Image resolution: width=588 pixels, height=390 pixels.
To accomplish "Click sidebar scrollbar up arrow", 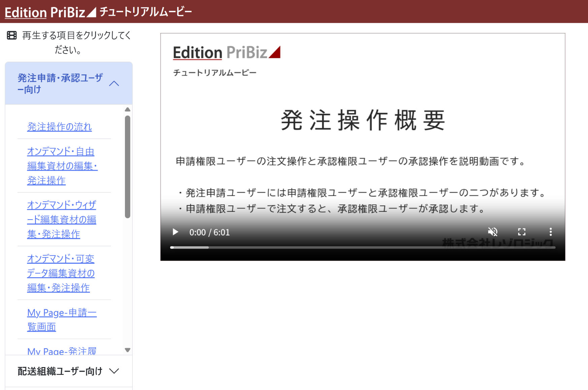I will pyautogui.click(x=128, y=109).
